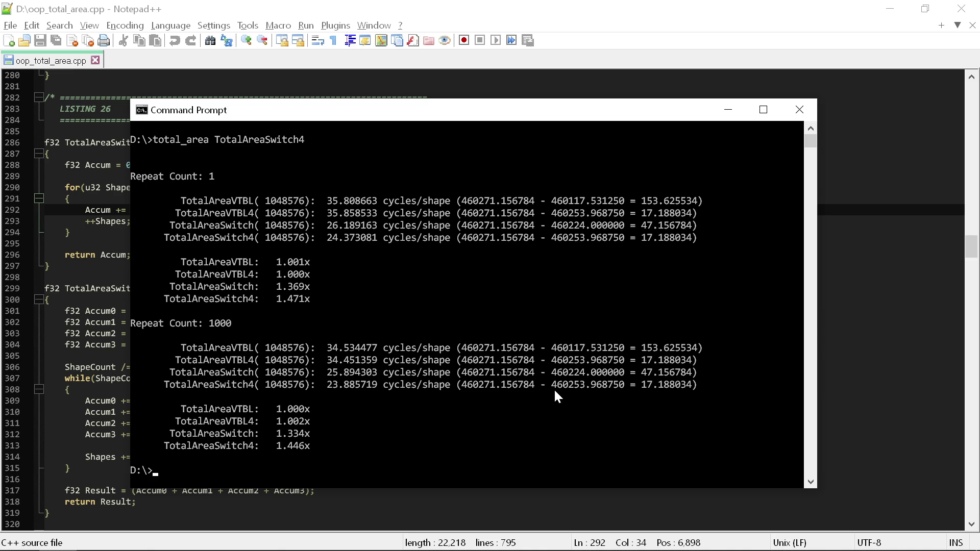Image resolution: width=980 pixels, height=551 pixels.
Task: Collapse the fold marker at line 300
Action: [39, 299]
